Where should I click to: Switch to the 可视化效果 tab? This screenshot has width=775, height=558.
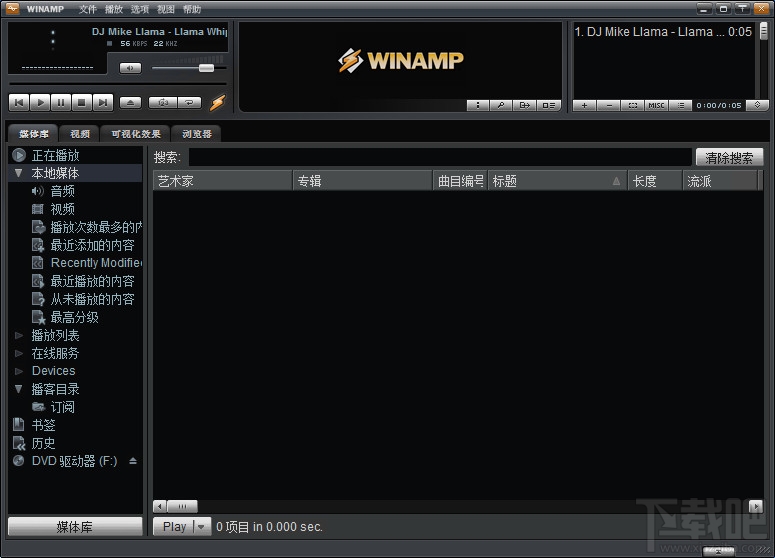[135, 134]
